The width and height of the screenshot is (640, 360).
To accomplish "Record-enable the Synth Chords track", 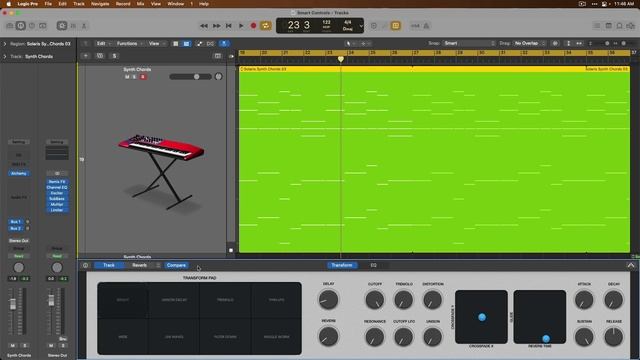I will (x=142, y=77).
